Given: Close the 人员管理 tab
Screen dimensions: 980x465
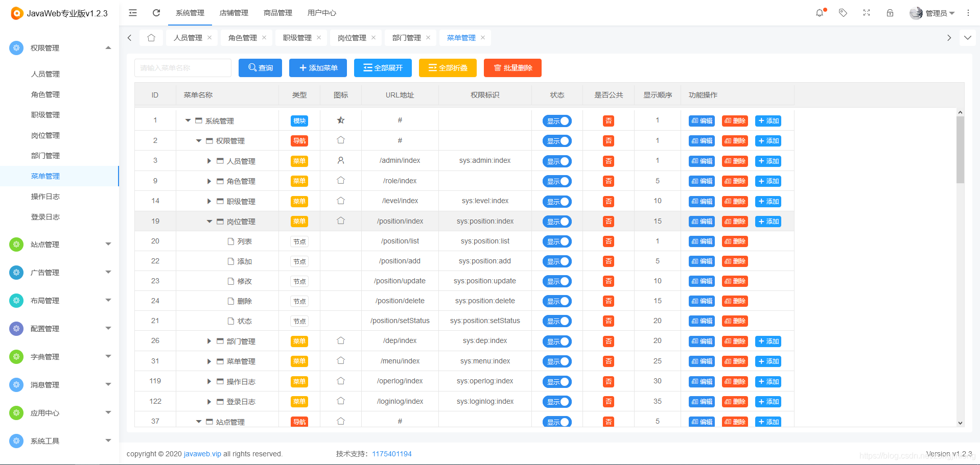Looking at the screenshot, I should 209,38.
